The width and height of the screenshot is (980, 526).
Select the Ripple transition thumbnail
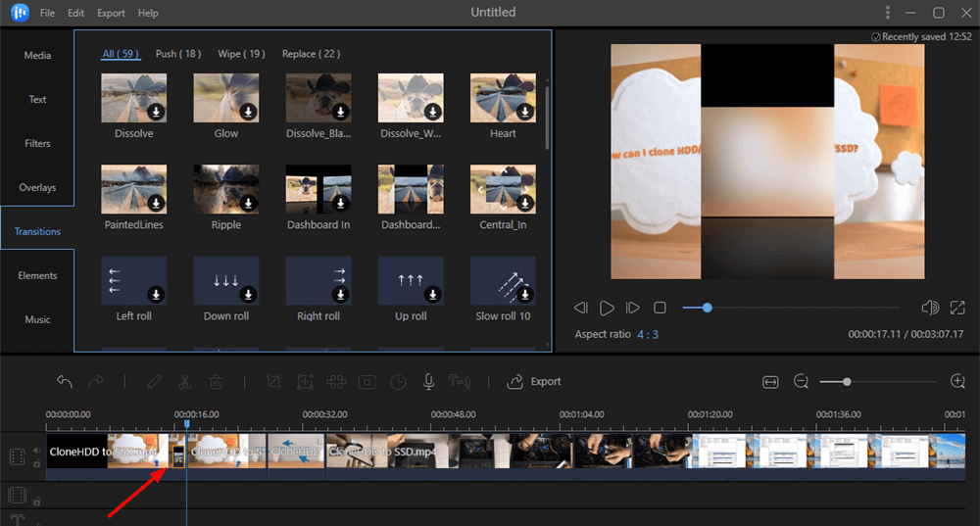pyautogui.click(x=226, y=189)
